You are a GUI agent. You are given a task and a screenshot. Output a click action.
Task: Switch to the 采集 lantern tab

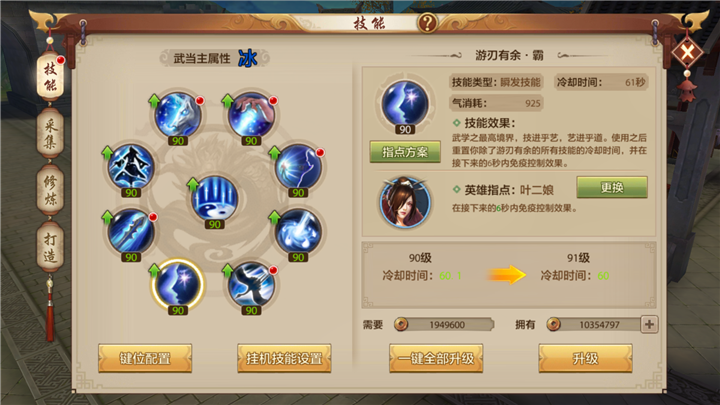(50, 133)
